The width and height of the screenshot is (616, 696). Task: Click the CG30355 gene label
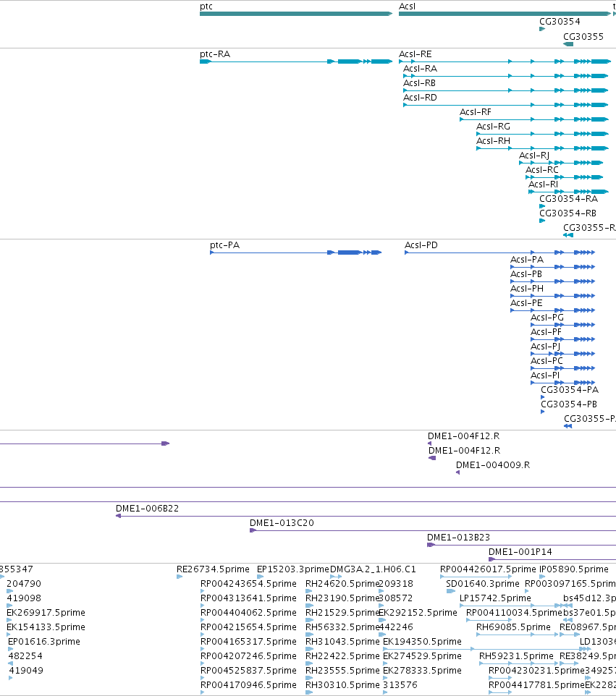(583, 36)
